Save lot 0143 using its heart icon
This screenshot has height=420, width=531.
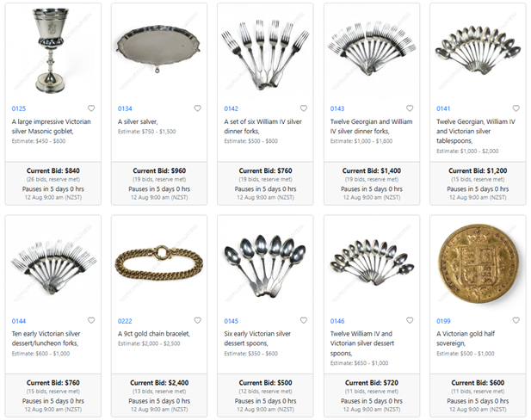click(410, 108)
